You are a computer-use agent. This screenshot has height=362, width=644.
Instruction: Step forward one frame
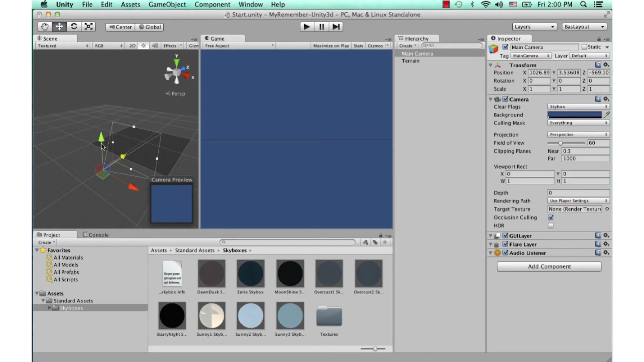(x=336, y=27)
